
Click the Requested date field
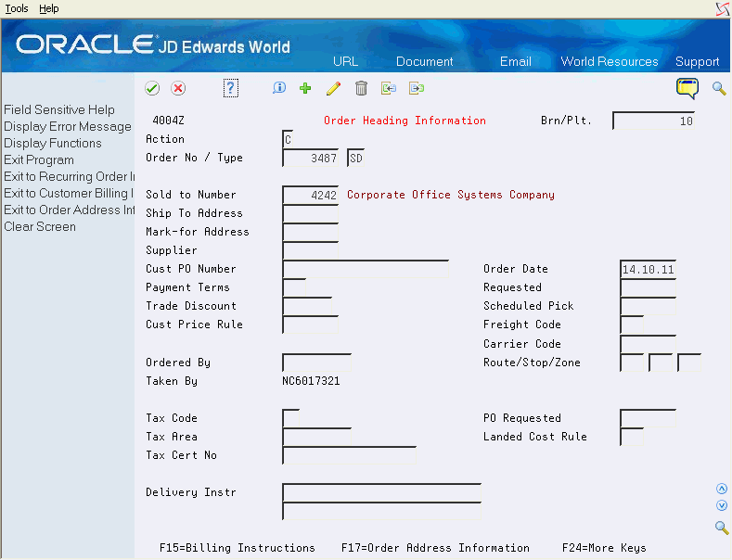click(x=648, y=287)
